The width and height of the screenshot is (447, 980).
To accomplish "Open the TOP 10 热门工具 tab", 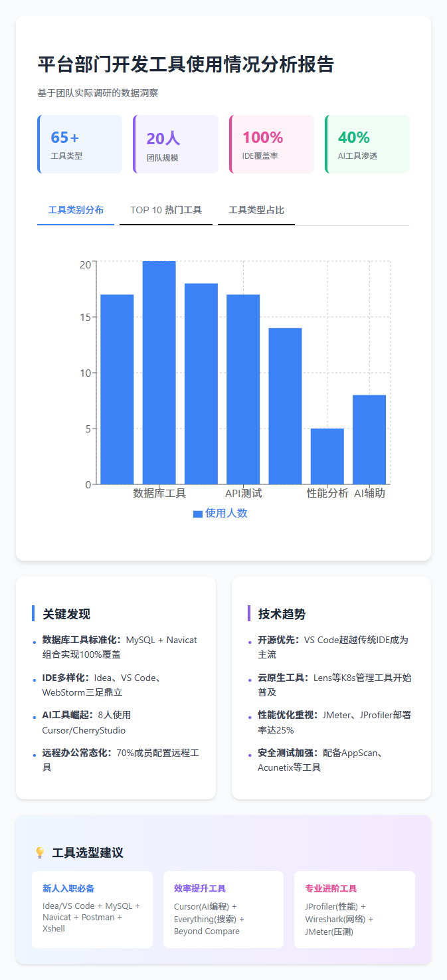I will tap(166, 210).
